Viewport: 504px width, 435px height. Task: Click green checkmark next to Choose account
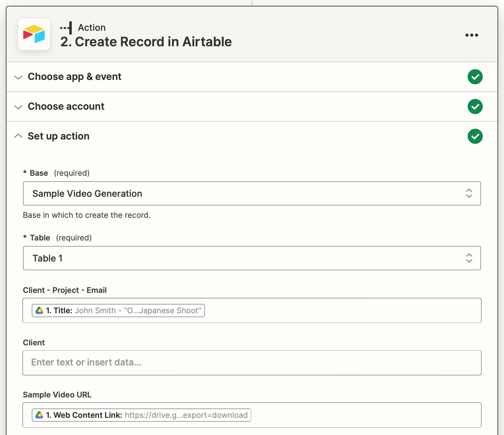[x=475, y=106]
